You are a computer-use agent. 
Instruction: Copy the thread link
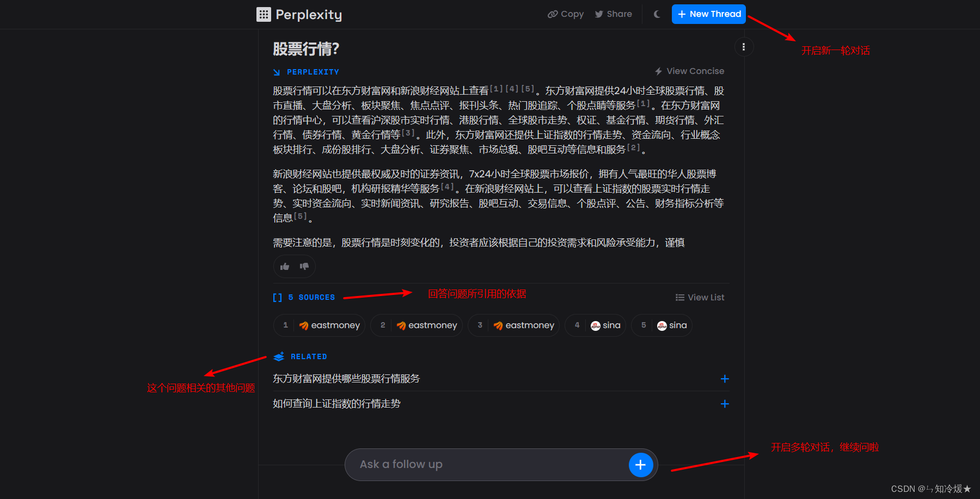point(566,14)
